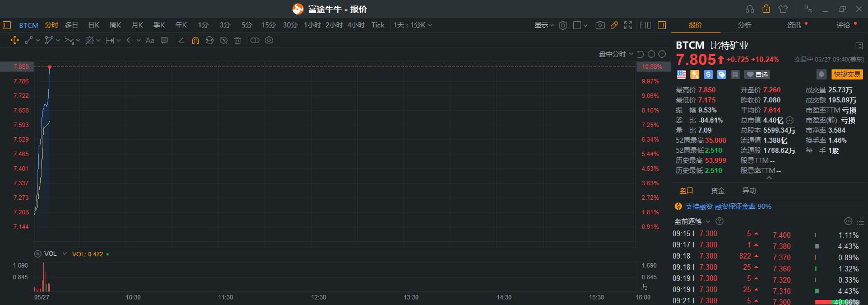Screen dimensions: 868x305
Task: Click the 快捷交易 quick trade button
Action: [x=846, y=74]
